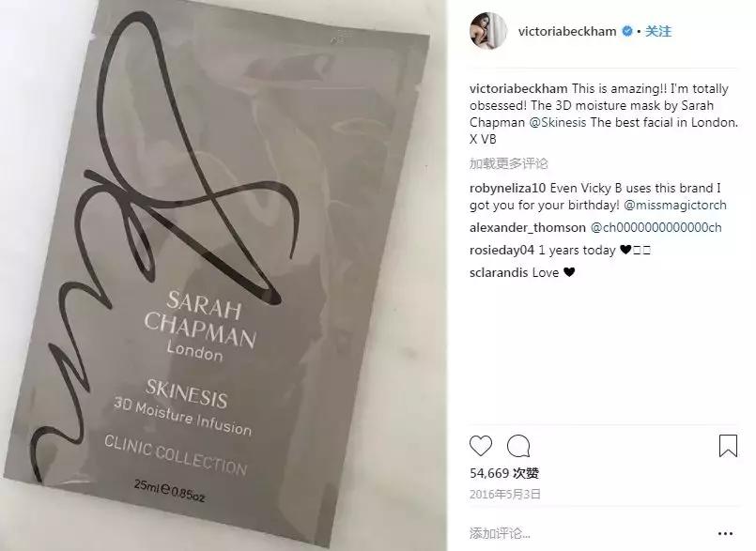Open the @missmagictorch mention

[x=675, y=205]
